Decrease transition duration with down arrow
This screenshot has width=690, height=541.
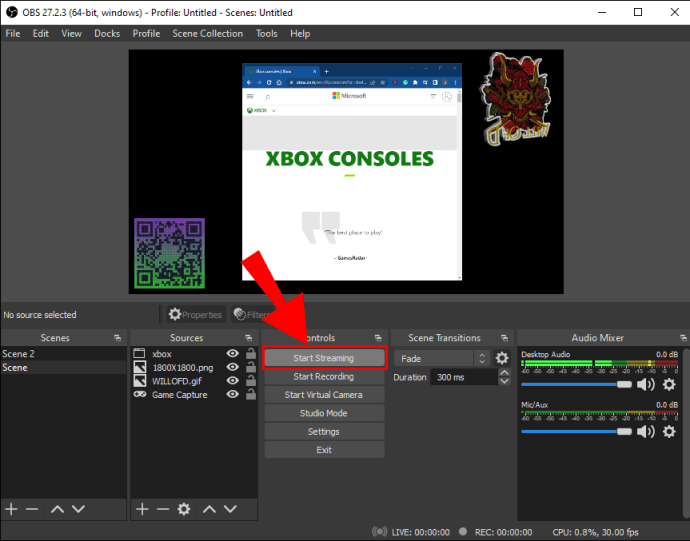click(504, 381)
